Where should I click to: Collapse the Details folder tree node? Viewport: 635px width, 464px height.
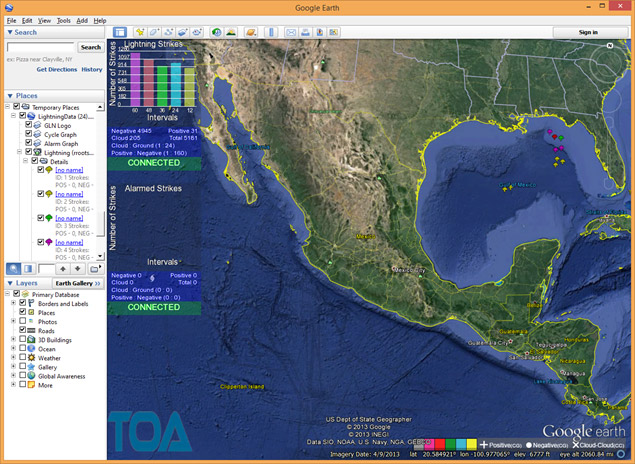click(26, 161)
